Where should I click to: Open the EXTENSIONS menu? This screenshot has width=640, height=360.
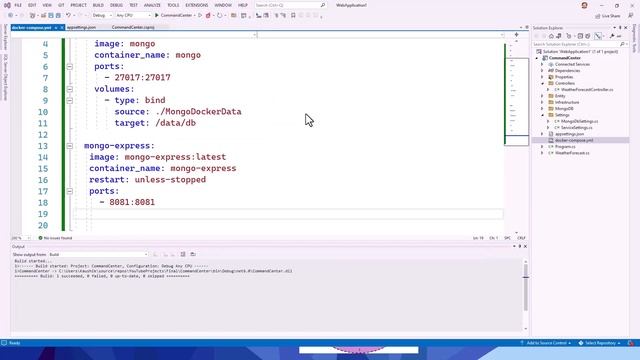[x=197, y=5]
